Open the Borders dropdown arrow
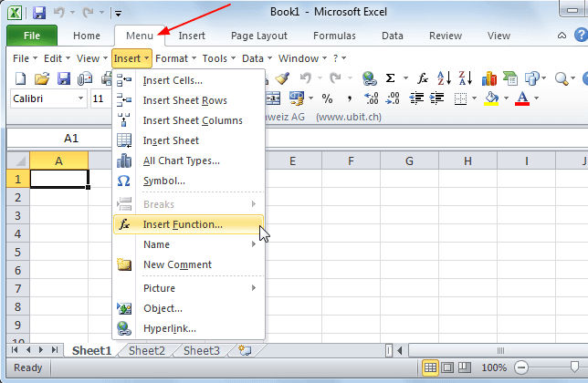This screenshot has height=383, width=588. click(474, 98)
